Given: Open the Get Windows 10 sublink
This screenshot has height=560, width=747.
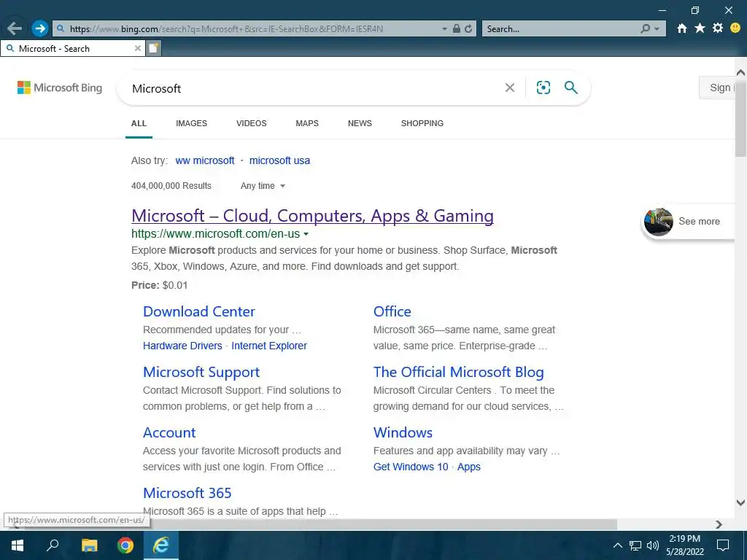Looking at the screenshot, I should (x=411, y=467).
